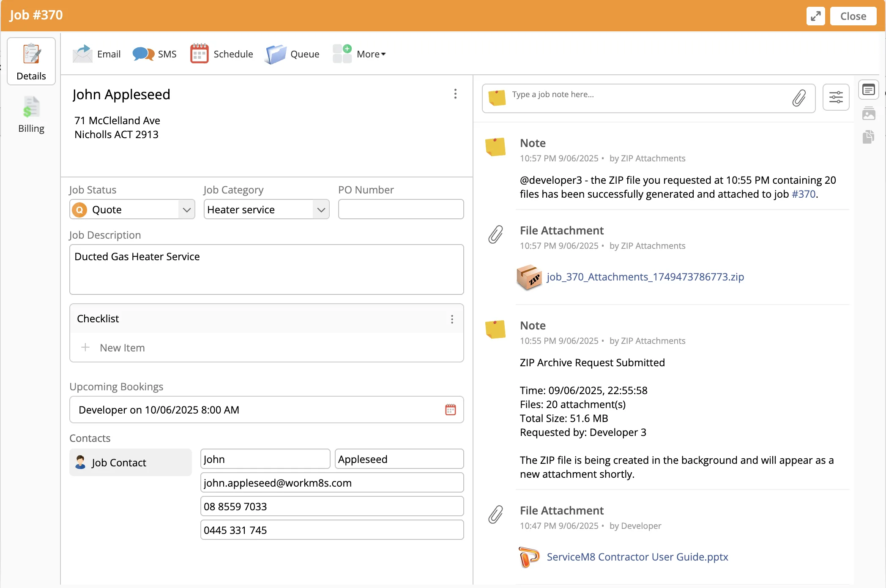Viewport: 886px width, 588px height.
Task: Edit the last name field Appleseed
Action: coord(399,459)
